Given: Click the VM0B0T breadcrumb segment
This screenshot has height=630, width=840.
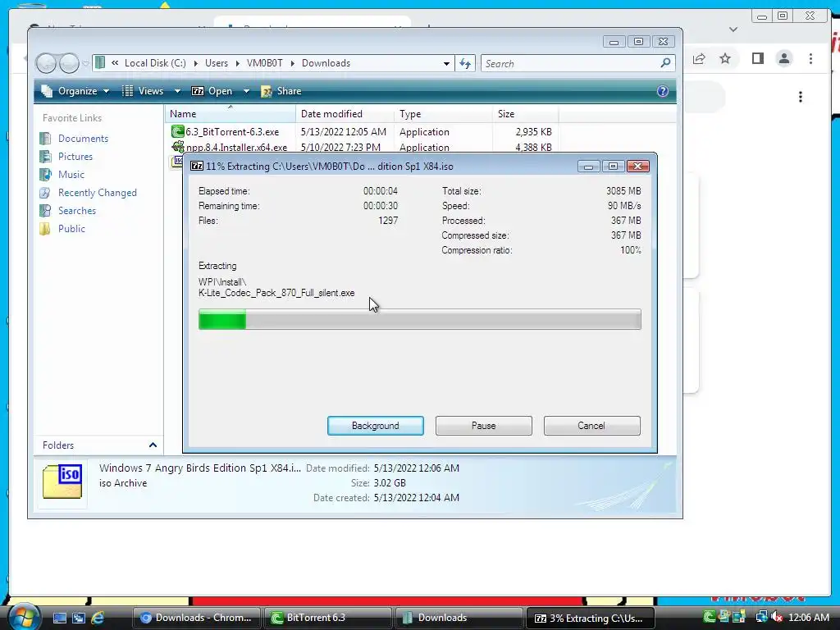Looking at the screenshot, I should pos(265,63).
